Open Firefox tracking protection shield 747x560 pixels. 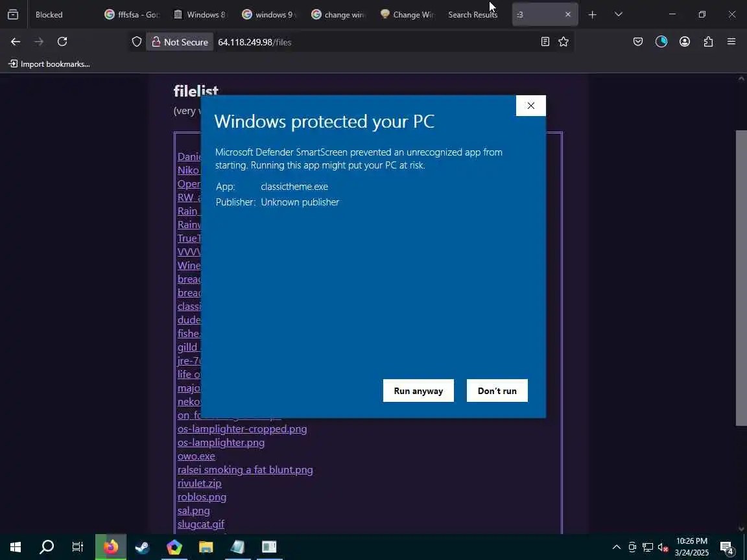[137, 42]
